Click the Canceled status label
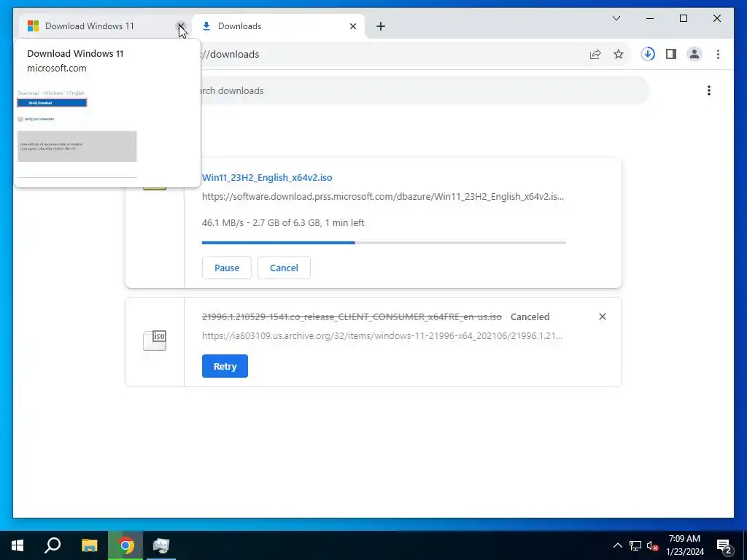The image size is (747, 560). click(530, 316)
